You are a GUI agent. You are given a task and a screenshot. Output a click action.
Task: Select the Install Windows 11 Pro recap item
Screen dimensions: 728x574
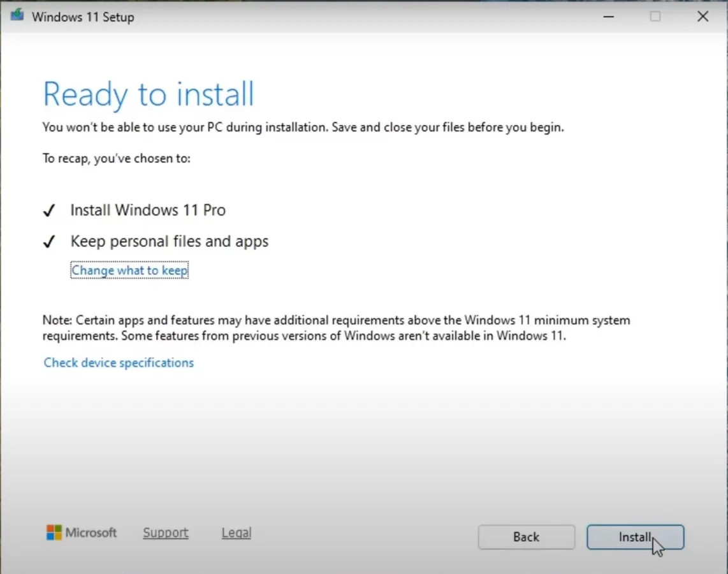(148, 210)
